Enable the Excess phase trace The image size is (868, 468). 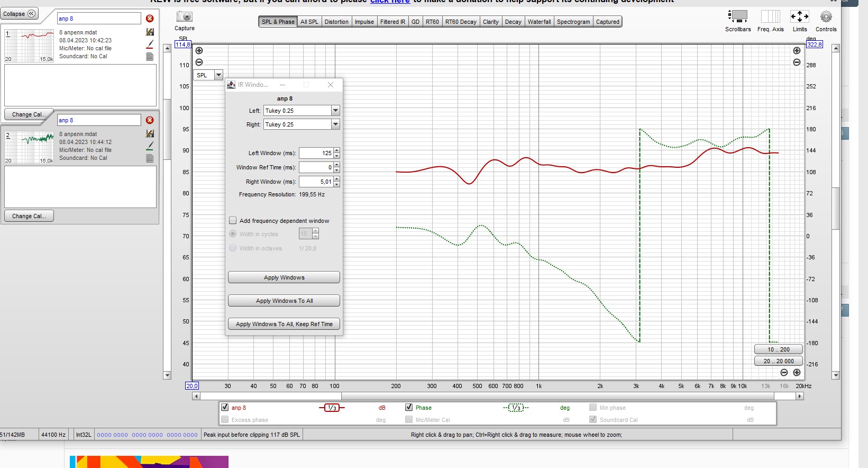(225, 419)
